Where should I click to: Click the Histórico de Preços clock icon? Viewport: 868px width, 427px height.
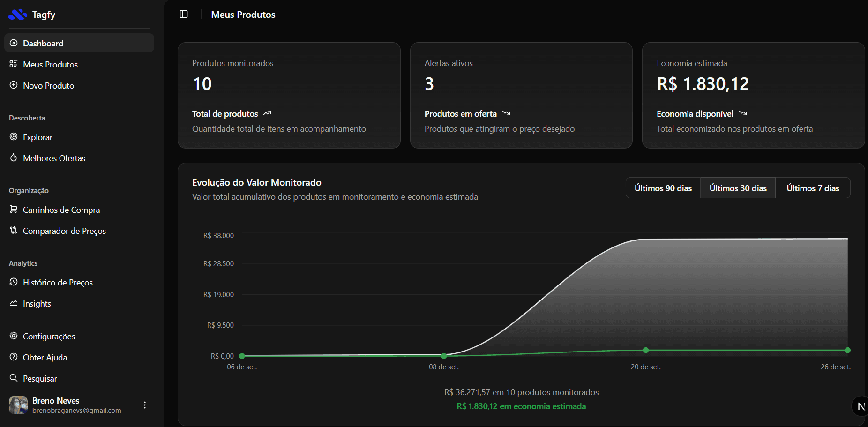pos(14,282)
